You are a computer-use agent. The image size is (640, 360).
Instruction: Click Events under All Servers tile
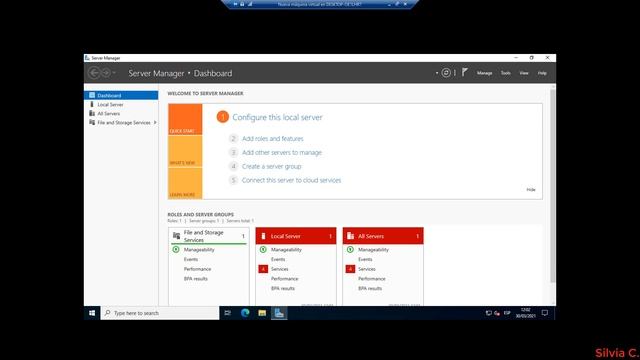pyautogui.click(x=365, y=259)
